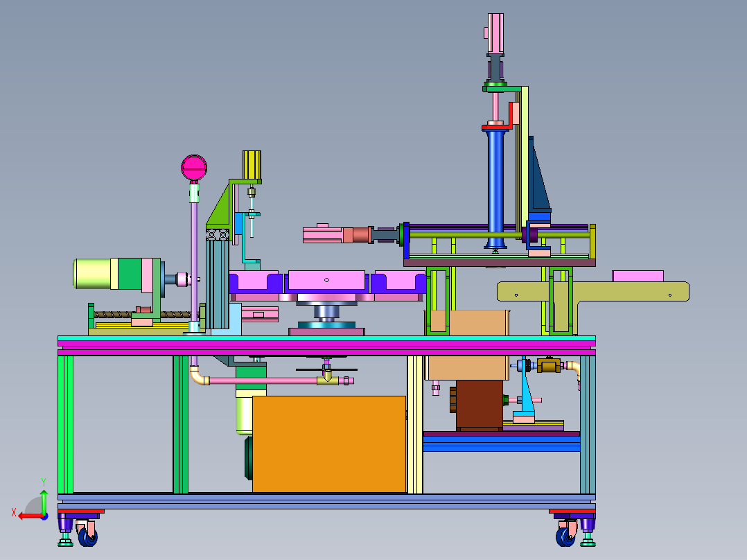The width and height of the screenshot is (747, 560).
Task: Pick the yellow ribbed cylinder on green bracket
Action: click(252, 165)
